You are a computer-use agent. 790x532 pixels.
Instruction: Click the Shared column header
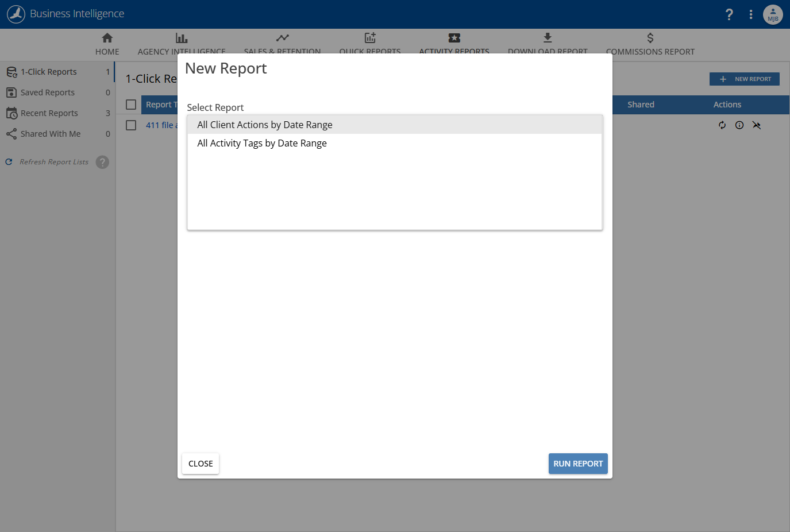tap(641, 105)
